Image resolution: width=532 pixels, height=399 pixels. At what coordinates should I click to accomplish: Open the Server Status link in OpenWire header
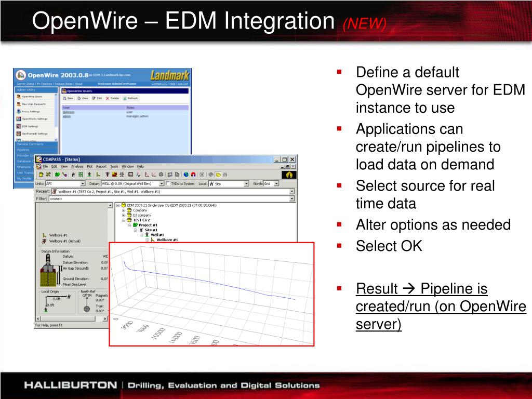pos(25,84)
